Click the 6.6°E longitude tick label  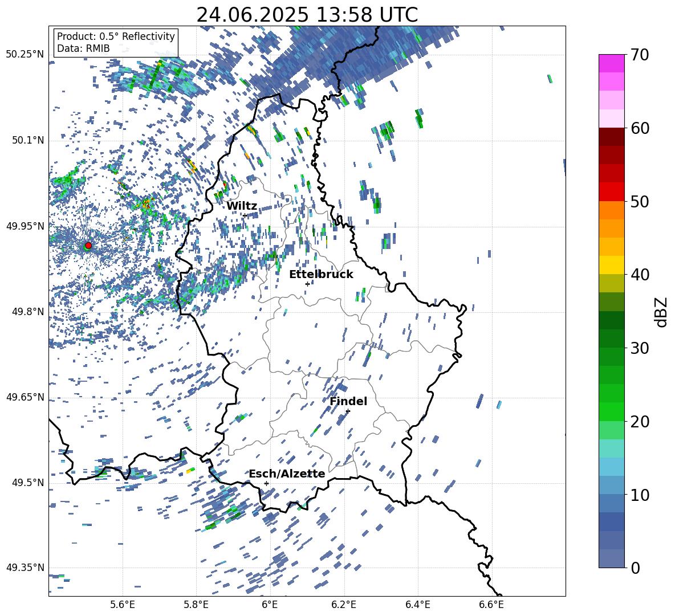491,605
